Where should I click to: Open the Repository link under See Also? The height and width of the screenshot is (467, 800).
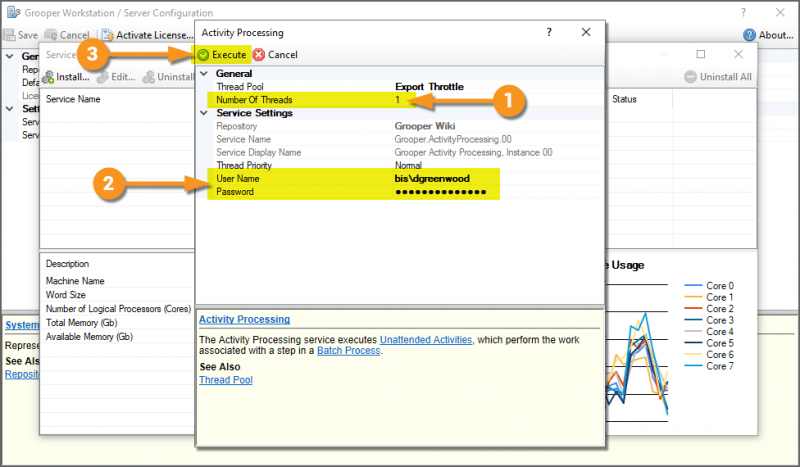click(22, 374)
